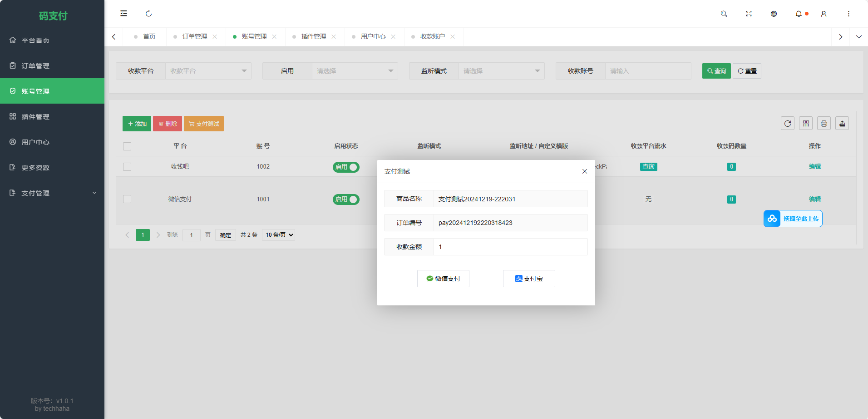Switch to the 用户中心 tab
868x419 pixels.
coord(373,37)
